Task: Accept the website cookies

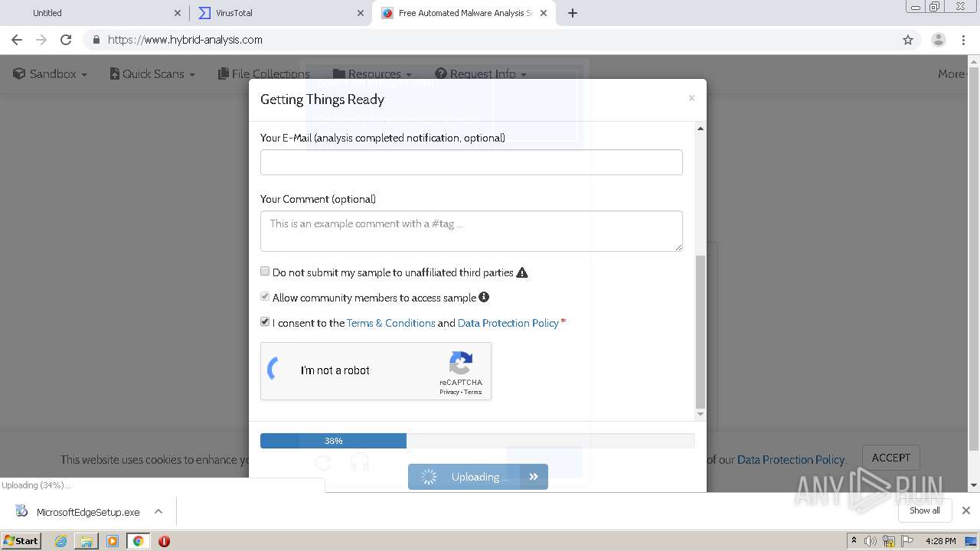Action: click(891, 458)
